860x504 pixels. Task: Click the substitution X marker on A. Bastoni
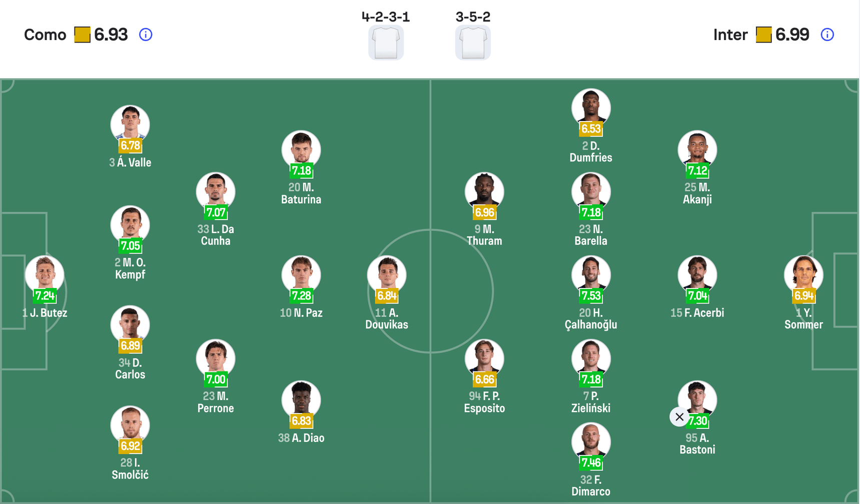coord(679,416)
